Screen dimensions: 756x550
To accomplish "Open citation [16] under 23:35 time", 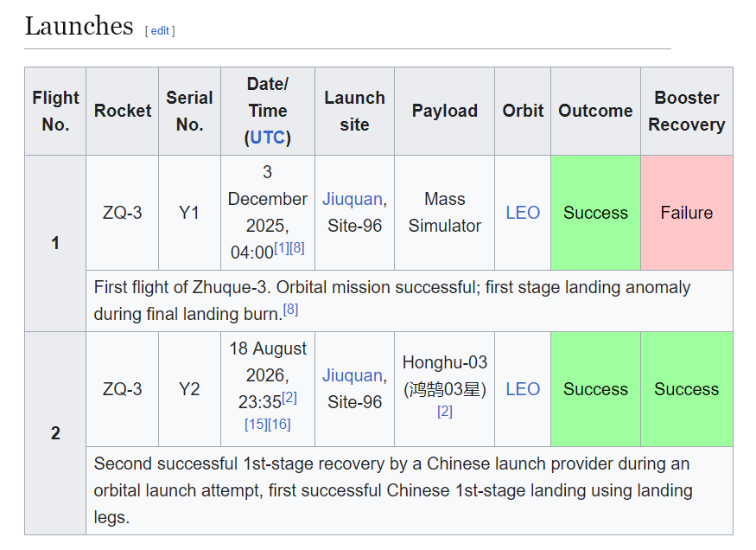I will click(x=279, y=425).
